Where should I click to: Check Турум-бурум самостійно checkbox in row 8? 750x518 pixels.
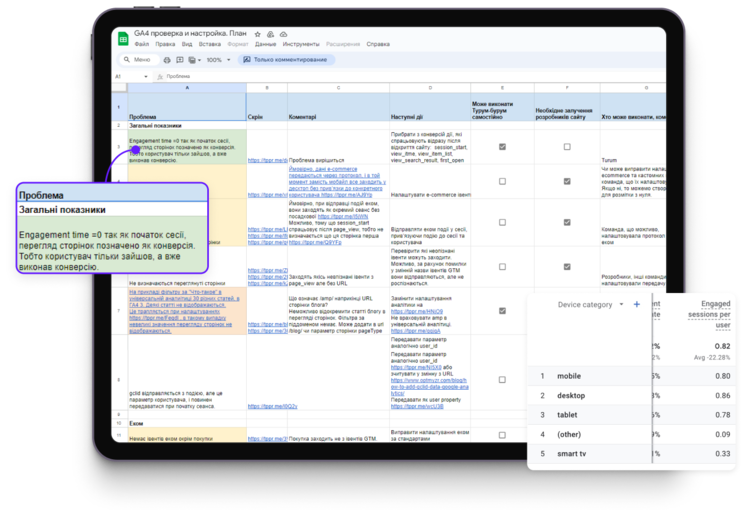tap(502, 380)
